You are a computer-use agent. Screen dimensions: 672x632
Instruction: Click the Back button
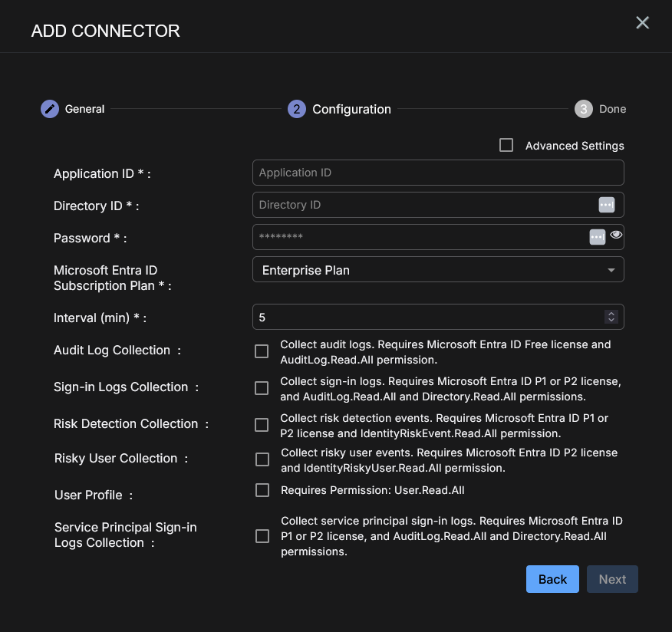tap(552, 579)
